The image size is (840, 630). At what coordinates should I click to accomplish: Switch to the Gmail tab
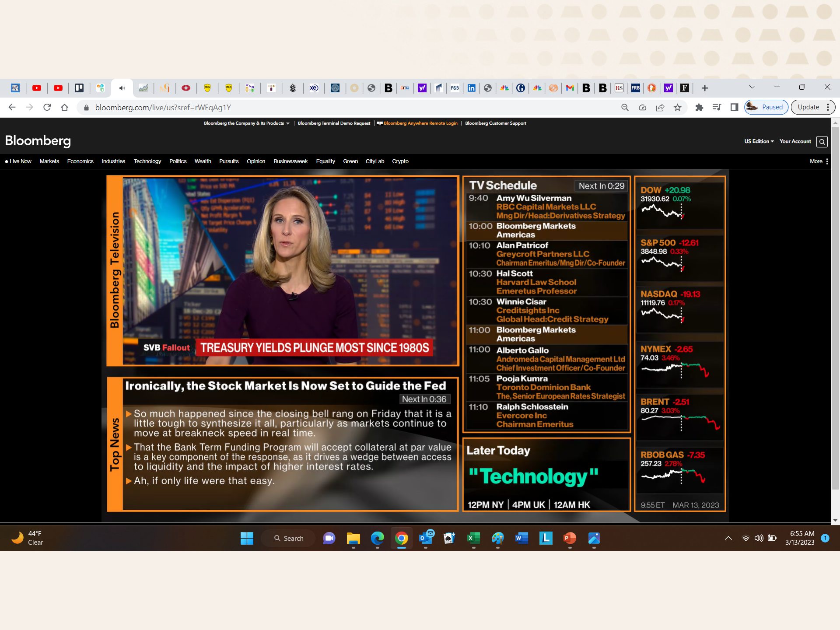point(570,88)
